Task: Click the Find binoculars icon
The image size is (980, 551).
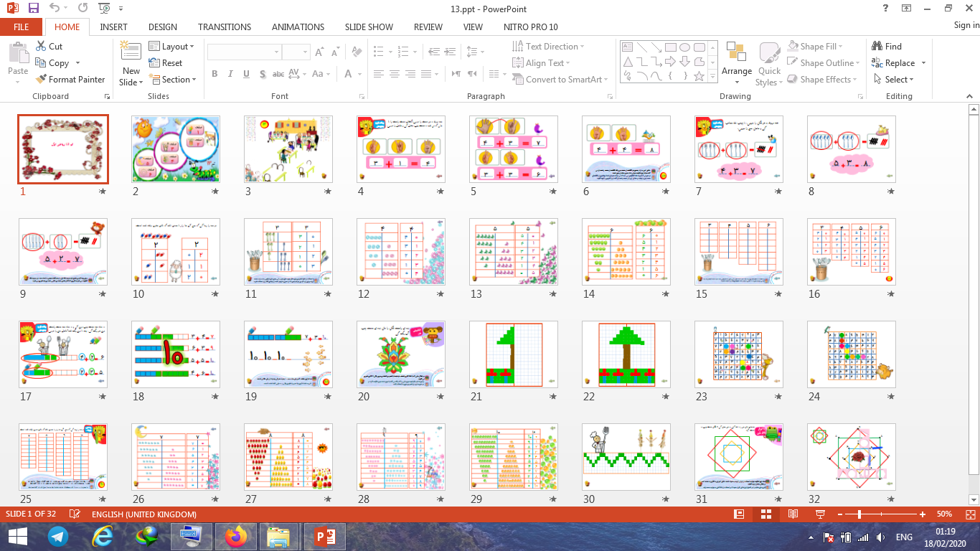Action: tap(877, 47)
